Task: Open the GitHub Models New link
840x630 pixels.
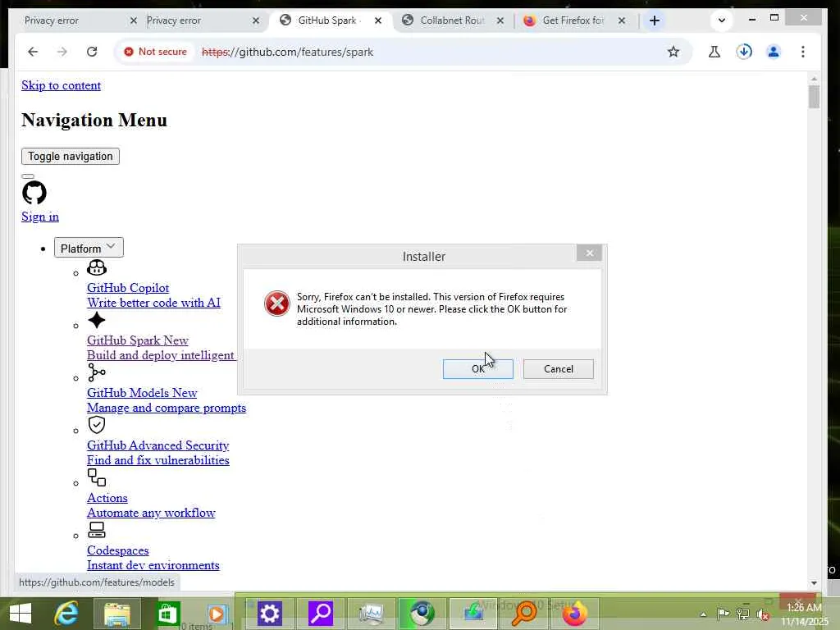Action: (142, 393)
